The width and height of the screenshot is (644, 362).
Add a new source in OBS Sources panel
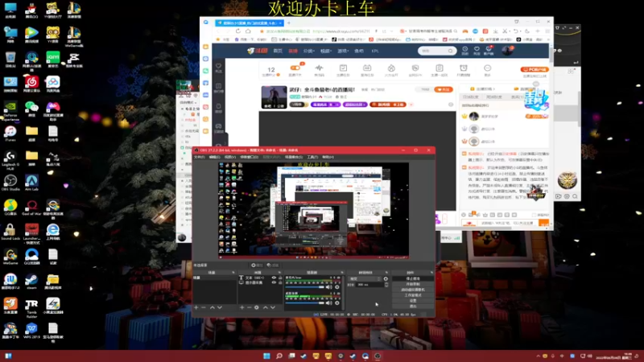(x=242, y=307)
